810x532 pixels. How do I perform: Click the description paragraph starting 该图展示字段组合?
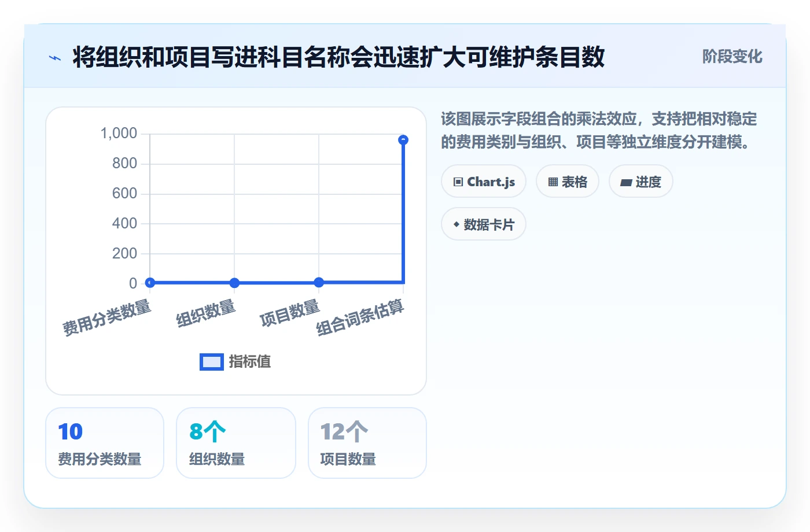tap(599, 130)
